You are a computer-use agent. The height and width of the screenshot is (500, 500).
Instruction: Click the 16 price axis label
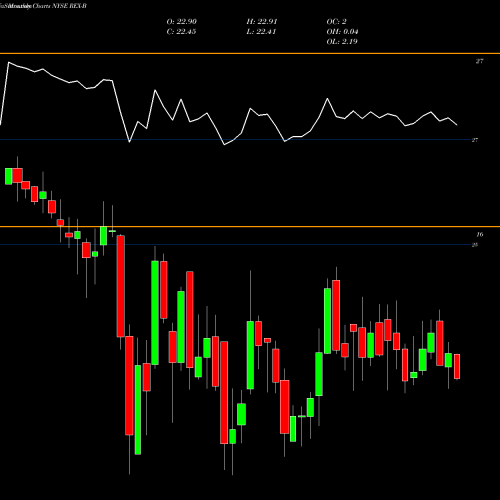(479, 235)
